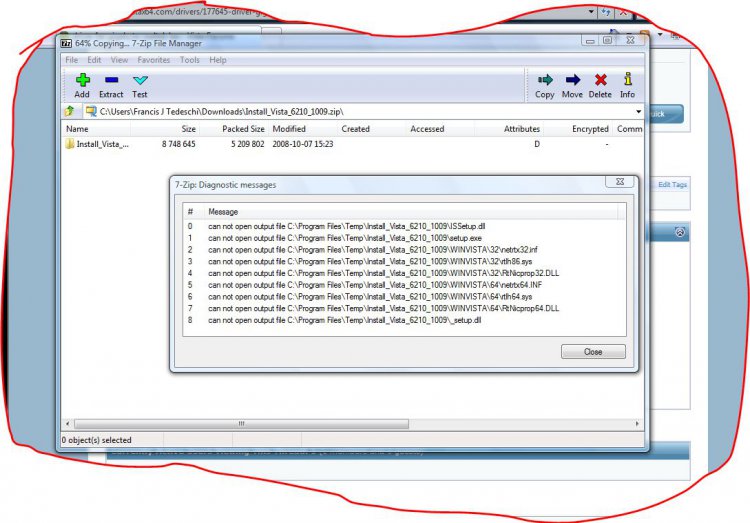This screenshot has height=523, width=750.
Task: Sort by the Modified column header
Action: click(x=303, y=129)
